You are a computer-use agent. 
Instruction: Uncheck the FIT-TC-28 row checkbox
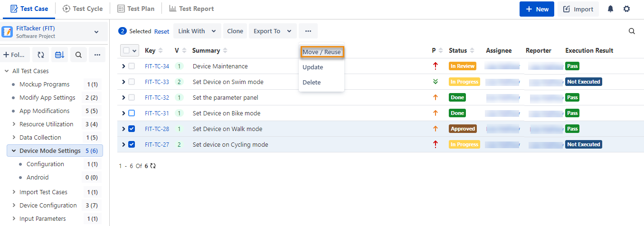pyautogui.click(x=132, y=129)
